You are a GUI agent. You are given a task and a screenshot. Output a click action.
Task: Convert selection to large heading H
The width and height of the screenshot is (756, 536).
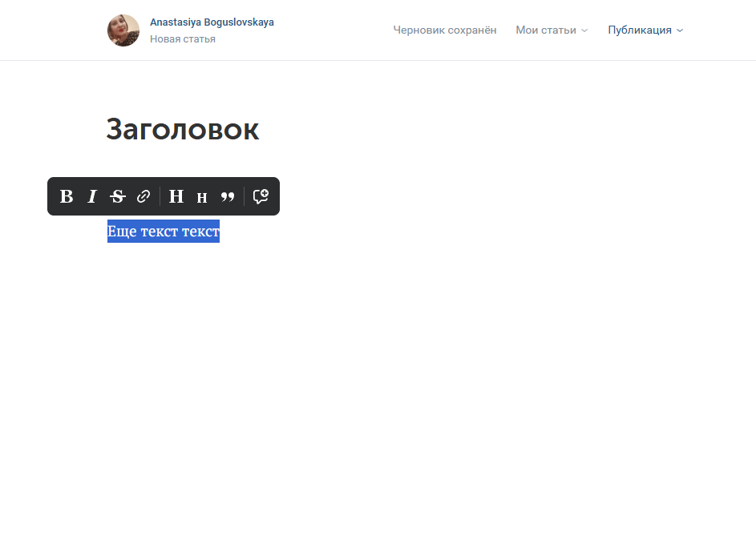point(176,196)
